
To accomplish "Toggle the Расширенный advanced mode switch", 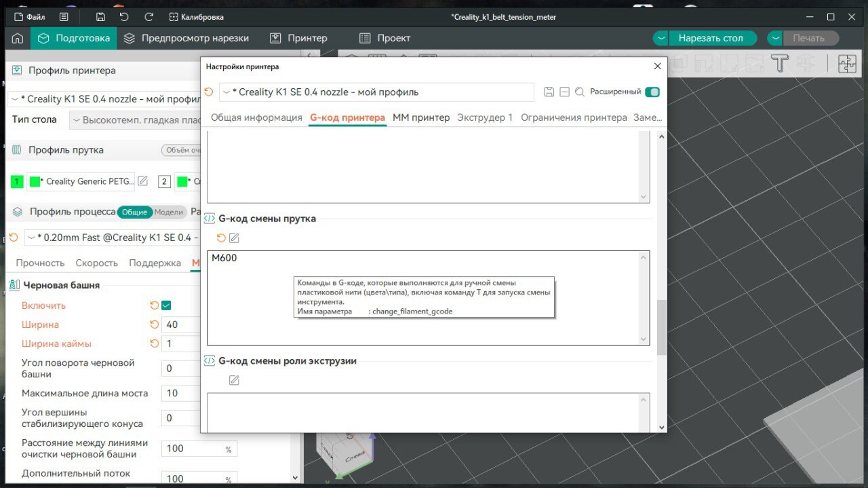I will tap(652, 92).
